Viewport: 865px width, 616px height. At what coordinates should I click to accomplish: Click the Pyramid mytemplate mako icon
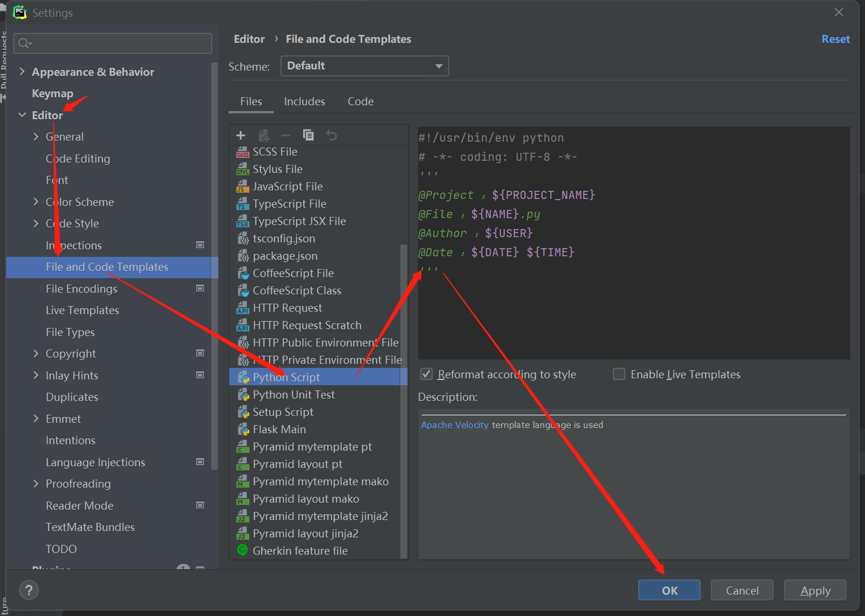(x=242, y=482)
